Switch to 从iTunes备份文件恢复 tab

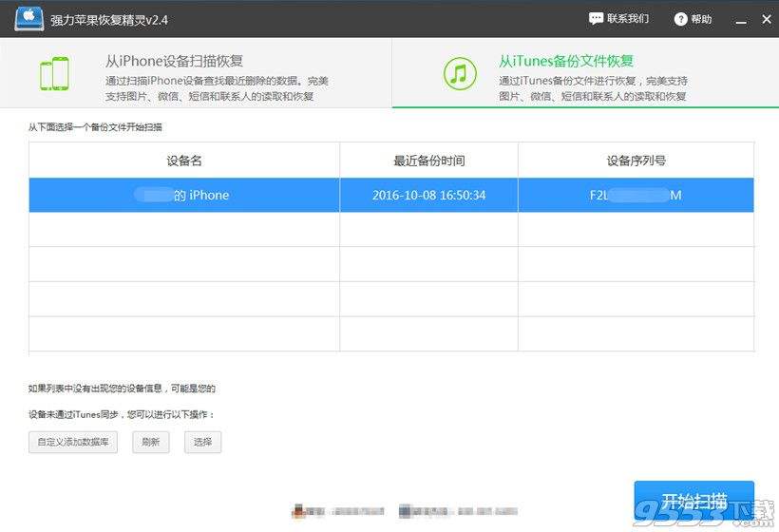click(x=585, y=73)
